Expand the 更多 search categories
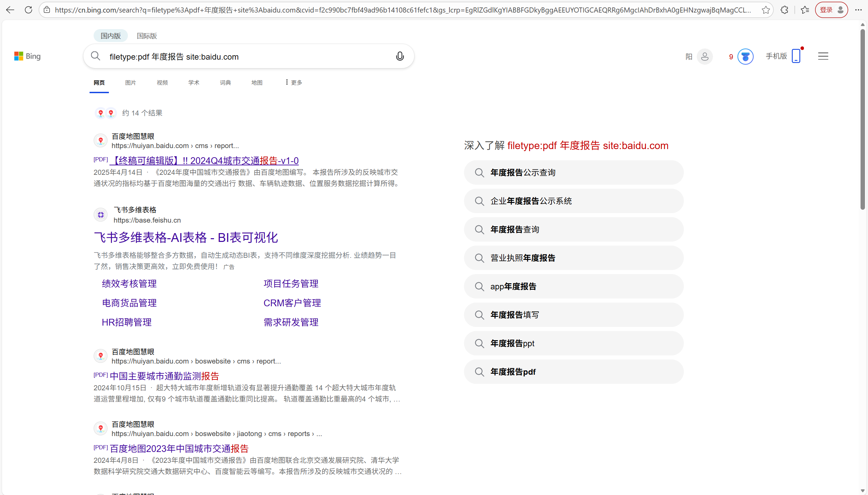868x495 pixels. pyautogui.click(x=294, y=83)
